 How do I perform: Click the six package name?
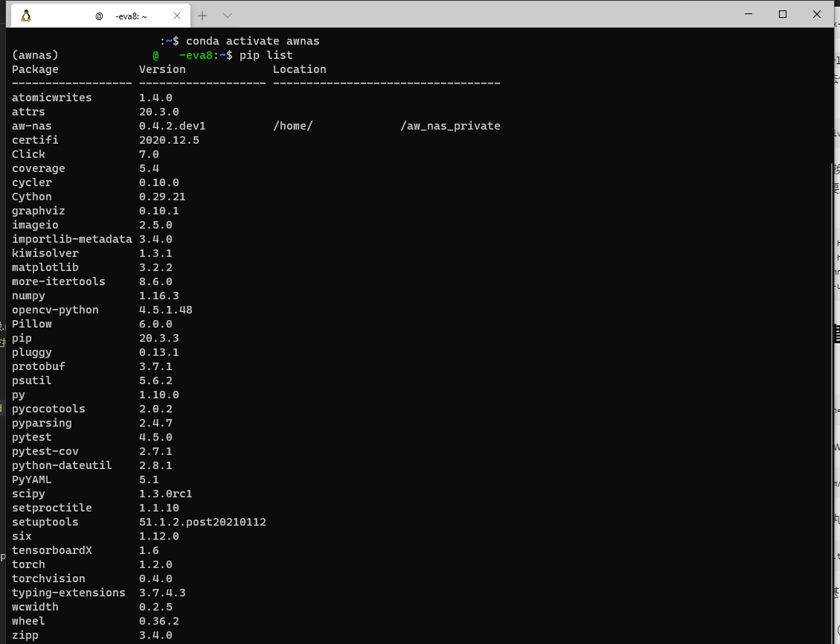point(22,536)
